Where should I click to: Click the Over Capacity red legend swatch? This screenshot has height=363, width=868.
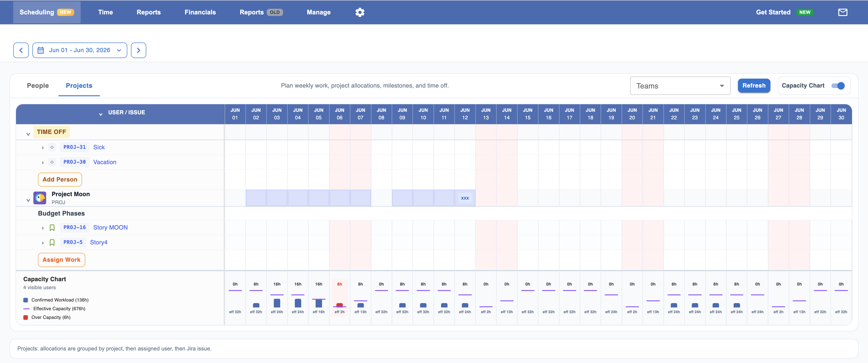26,318
